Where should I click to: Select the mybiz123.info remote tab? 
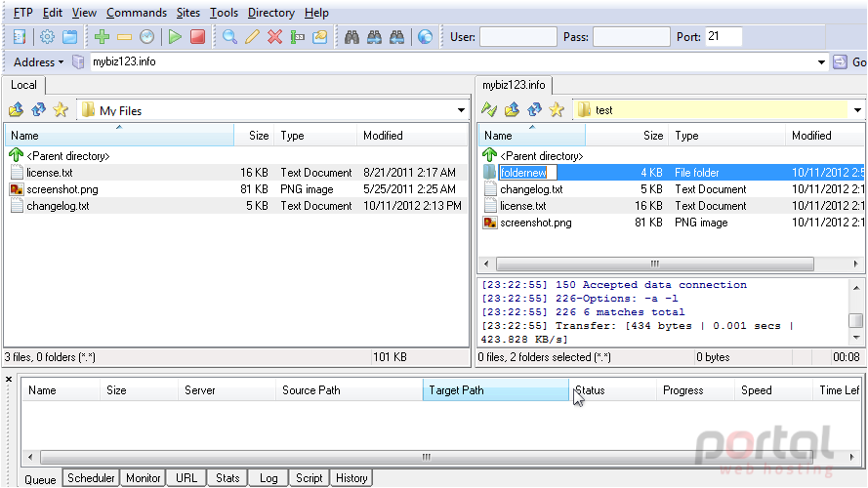514,85
